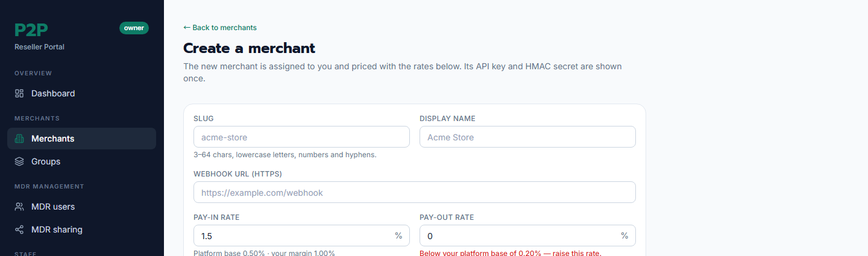868x256 pixels.
Task: Focus the Slug input field
Action: 301,137
